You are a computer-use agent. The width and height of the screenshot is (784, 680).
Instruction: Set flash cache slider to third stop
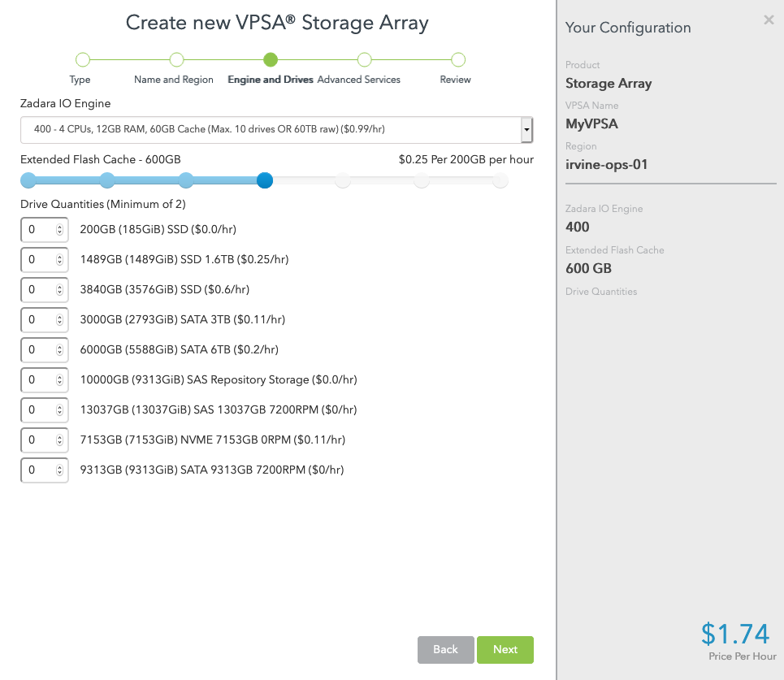pos(186,180)
